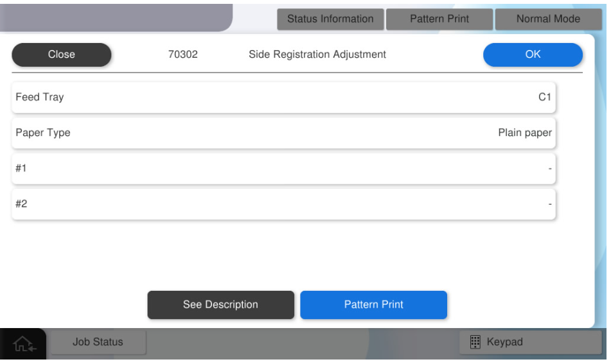
Task: Click the Keypad label text
Action: click(x=504, y=342)
